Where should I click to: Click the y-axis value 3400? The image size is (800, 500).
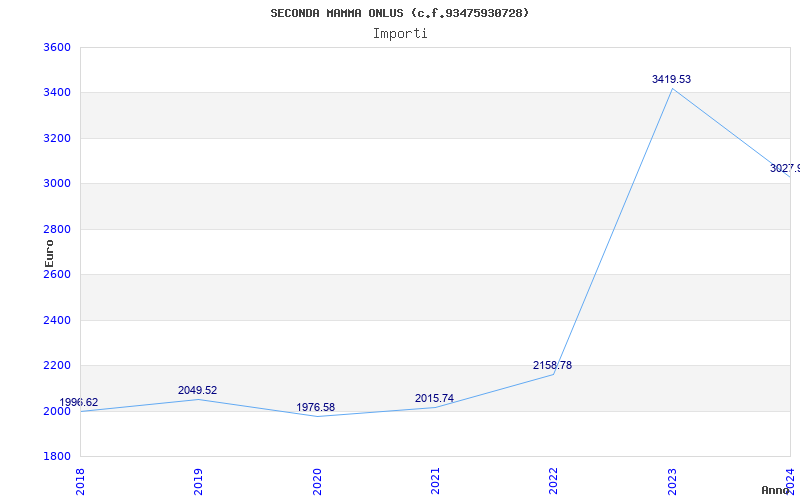pyautogui.click(x=57, y=93)
